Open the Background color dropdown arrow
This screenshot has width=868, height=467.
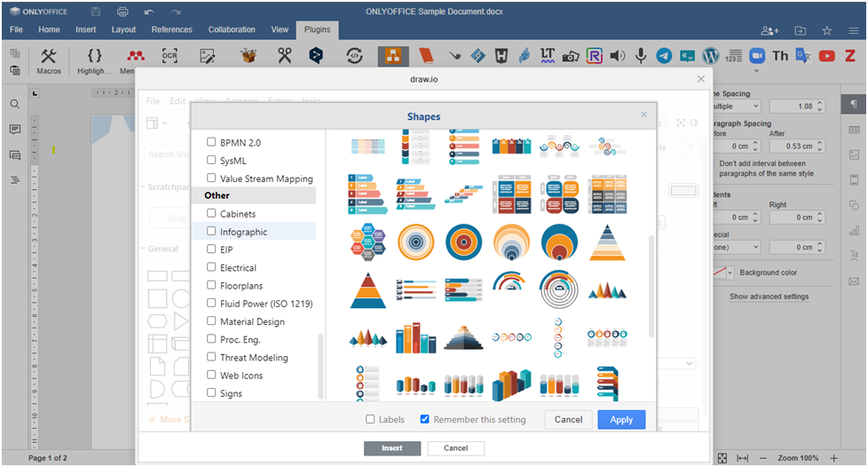pyautogui.click(x=730, y=273)
